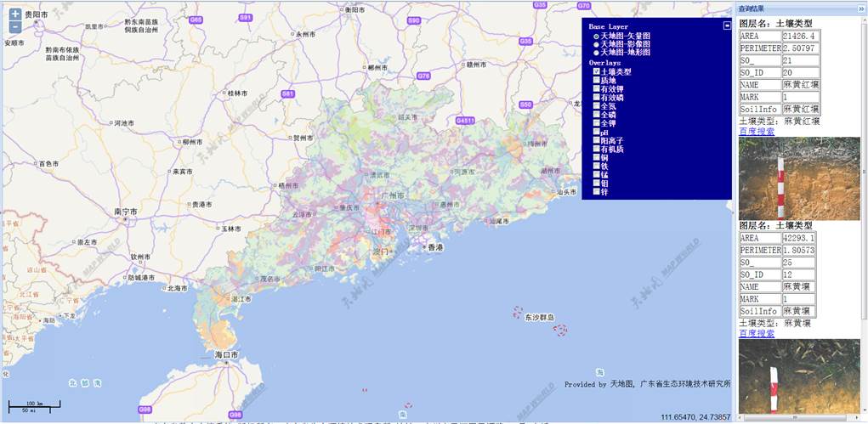
Task: Zoom in with the map plus button
Action: pyautogui.click(x=15, y=14)
